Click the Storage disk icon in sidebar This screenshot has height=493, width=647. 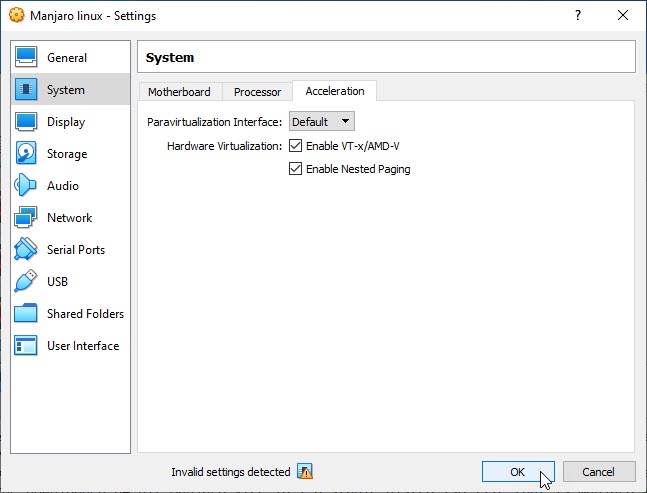click(26, 153)
